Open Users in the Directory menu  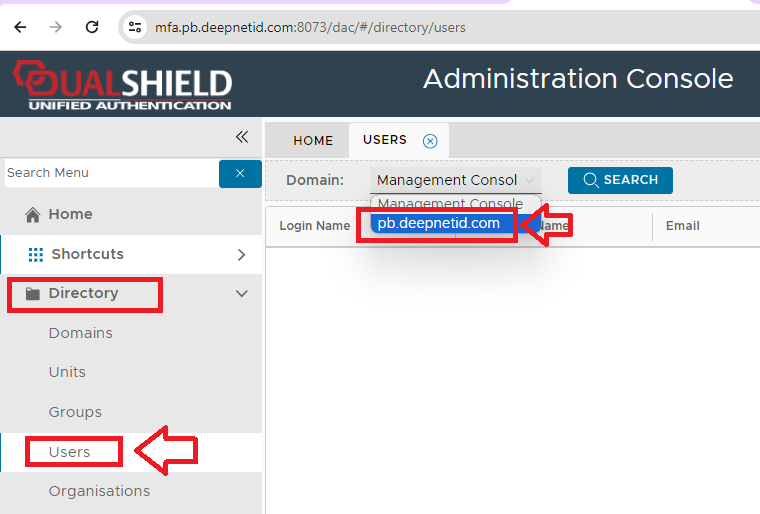pos(70,452)
